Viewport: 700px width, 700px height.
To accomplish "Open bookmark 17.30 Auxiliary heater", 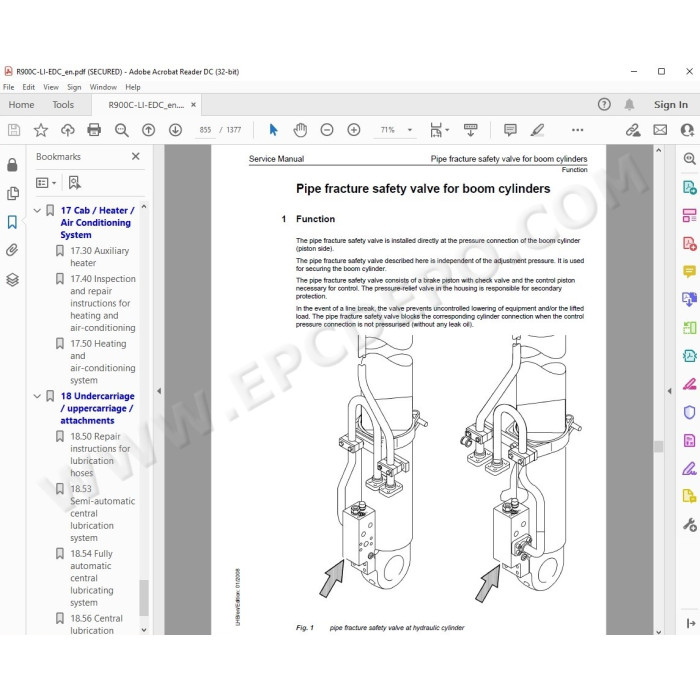I will click(100, 257).
